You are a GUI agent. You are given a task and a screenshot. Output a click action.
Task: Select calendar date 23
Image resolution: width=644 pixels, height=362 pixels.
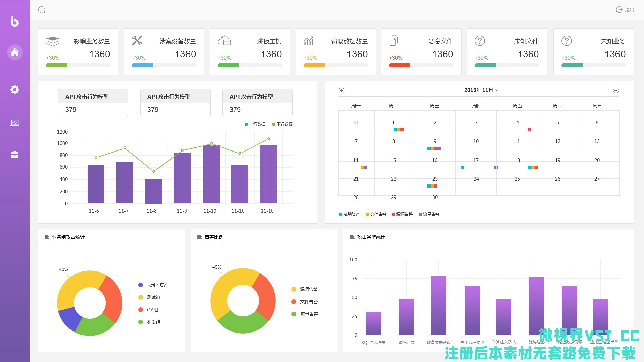435,179
